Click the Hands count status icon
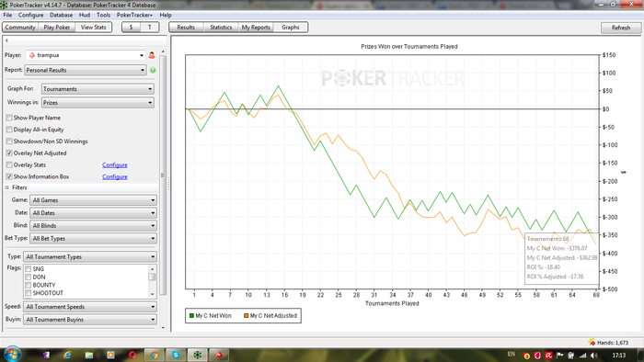 click(x=592, y=343)
